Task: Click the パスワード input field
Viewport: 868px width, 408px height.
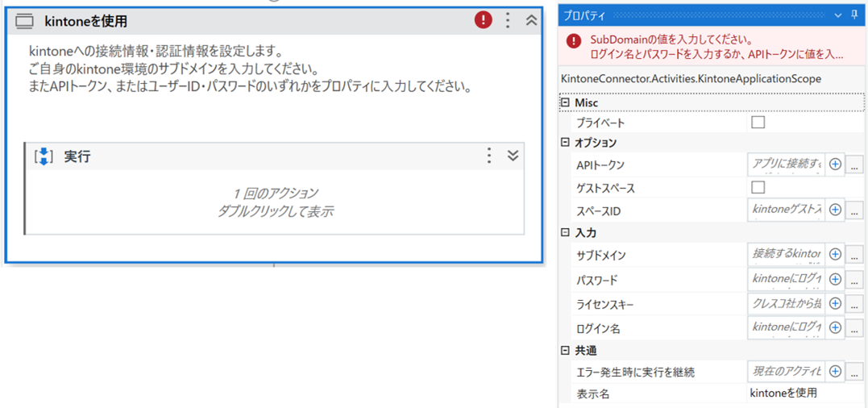Action: coord(786,279)
